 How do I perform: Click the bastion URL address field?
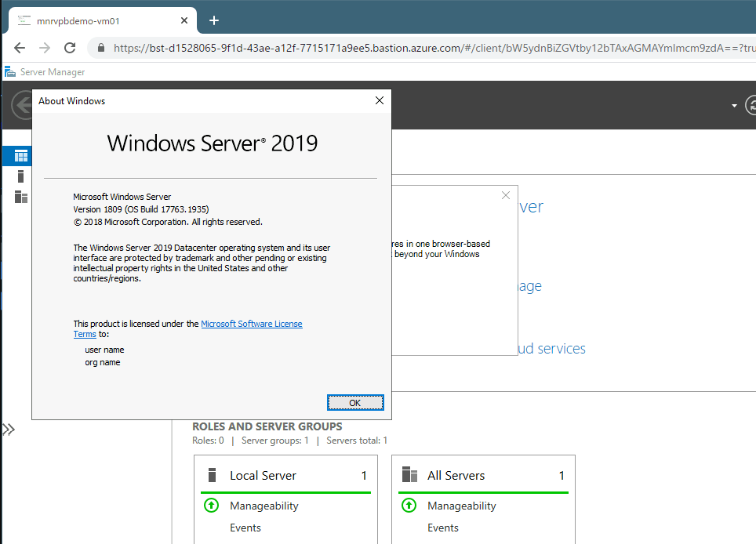point(424,48)
